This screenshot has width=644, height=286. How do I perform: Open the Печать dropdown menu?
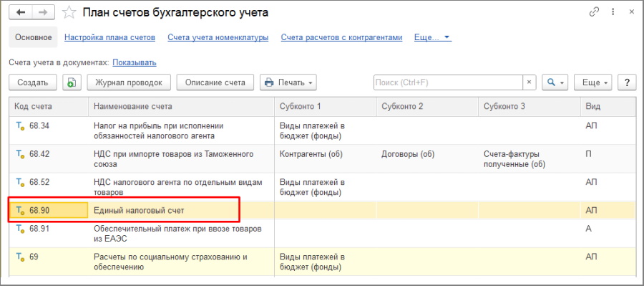point(288,82)
